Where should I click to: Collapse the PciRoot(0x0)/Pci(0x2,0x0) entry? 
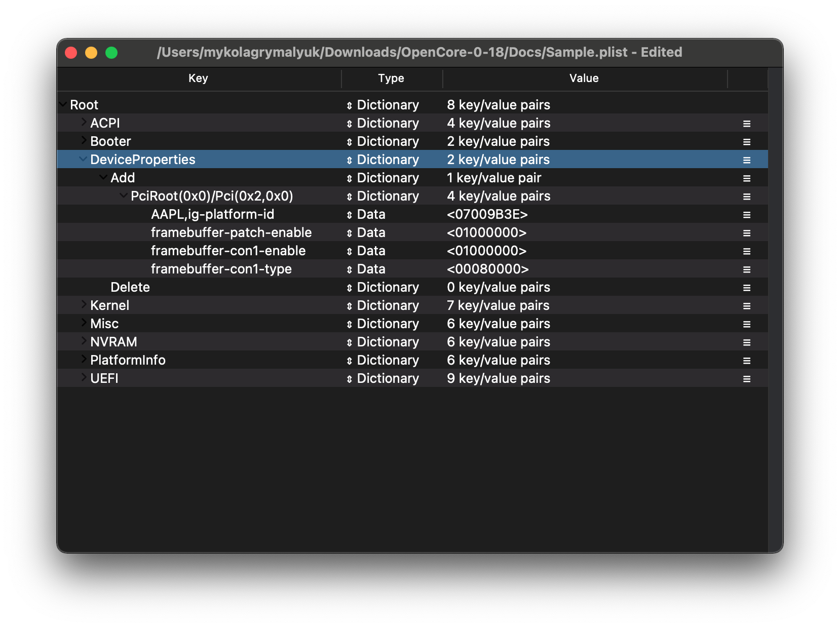click(x=124, y=195)
